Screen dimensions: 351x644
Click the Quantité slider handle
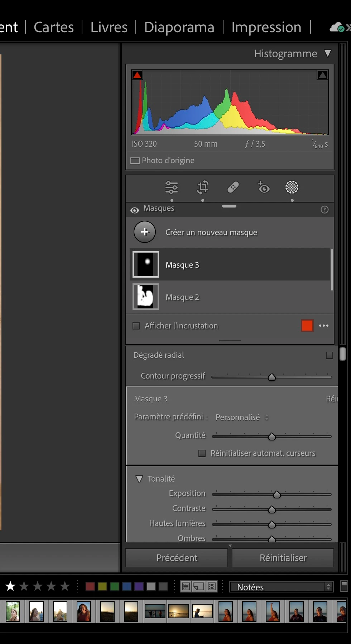point(272,436)
